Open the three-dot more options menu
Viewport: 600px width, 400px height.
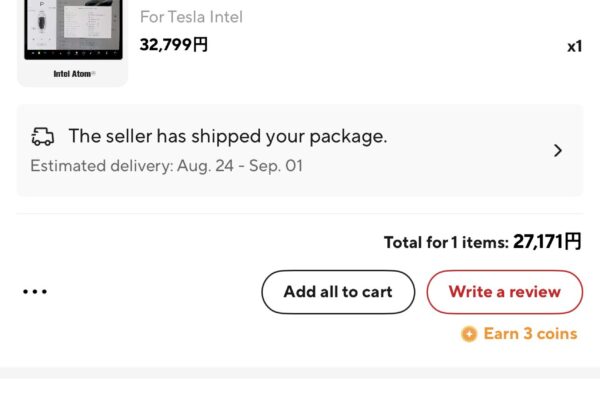[x=35, y=292]
